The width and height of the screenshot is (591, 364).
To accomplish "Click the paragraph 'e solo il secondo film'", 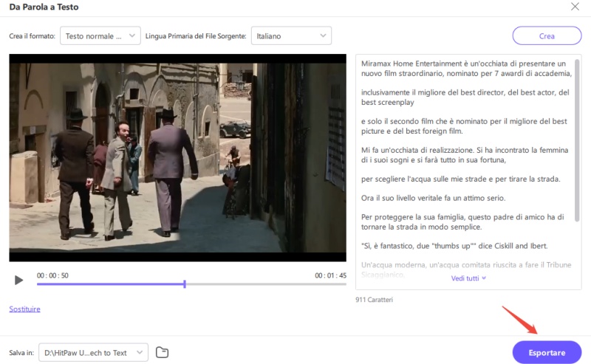I will click(x=464, y=126).
